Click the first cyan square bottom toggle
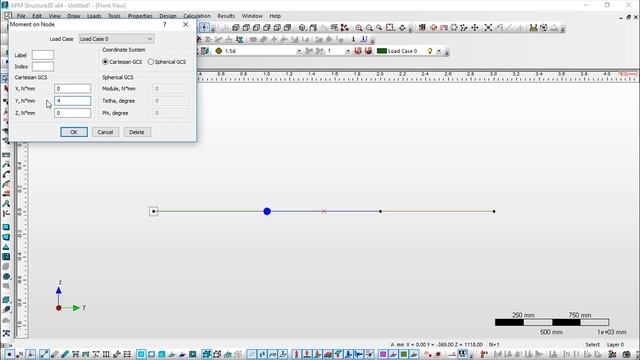 click(x=141, y=354)
